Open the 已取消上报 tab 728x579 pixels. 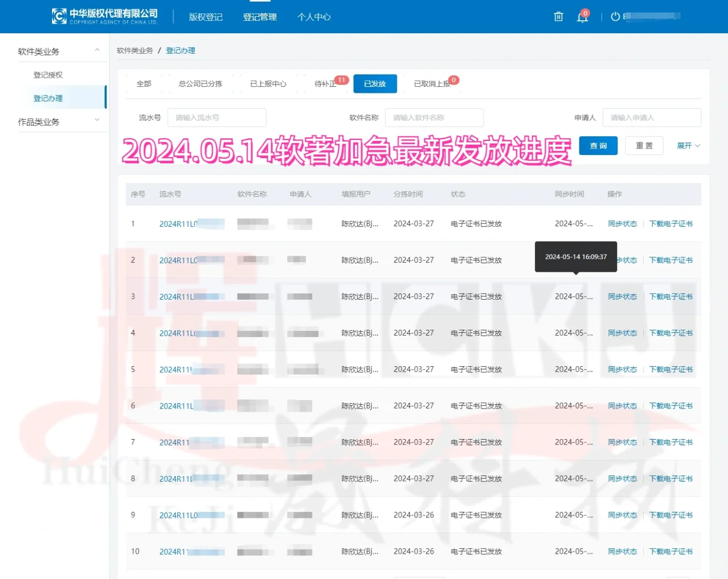point(433,84)
